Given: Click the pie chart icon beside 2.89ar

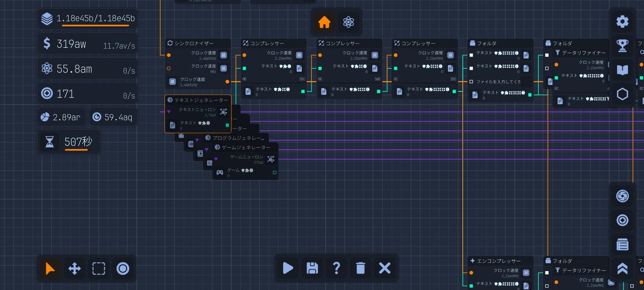Looking at the screenshot, I should click(x=45, y=117).
